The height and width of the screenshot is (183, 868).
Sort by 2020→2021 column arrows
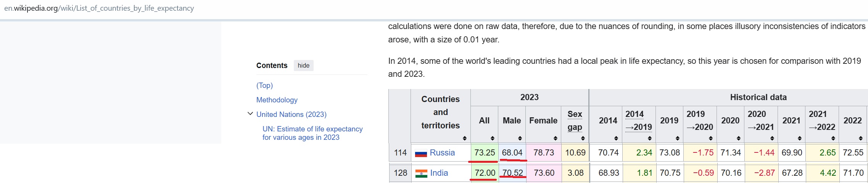pyautogui.click(x=772, y=138)
